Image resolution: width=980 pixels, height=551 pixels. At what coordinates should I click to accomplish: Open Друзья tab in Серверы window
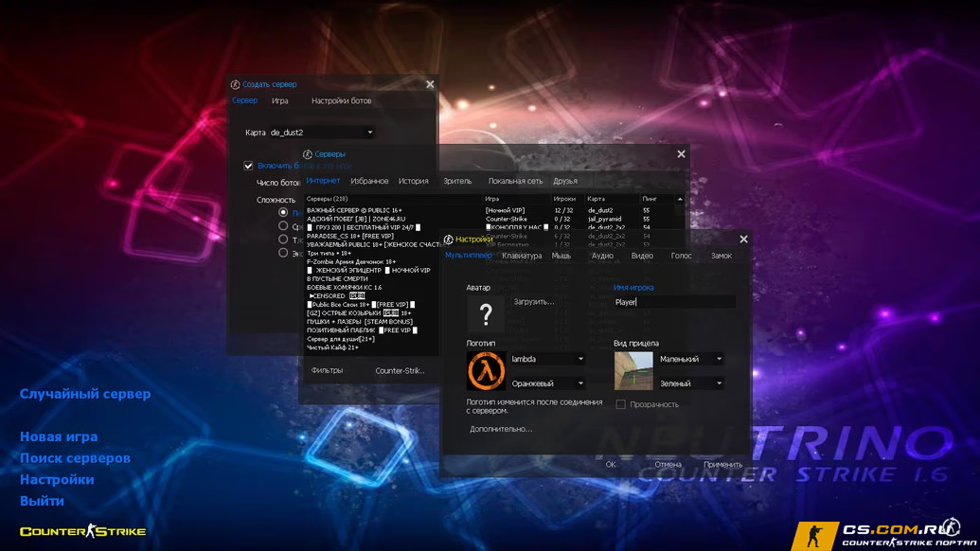(x=565, y=181)
